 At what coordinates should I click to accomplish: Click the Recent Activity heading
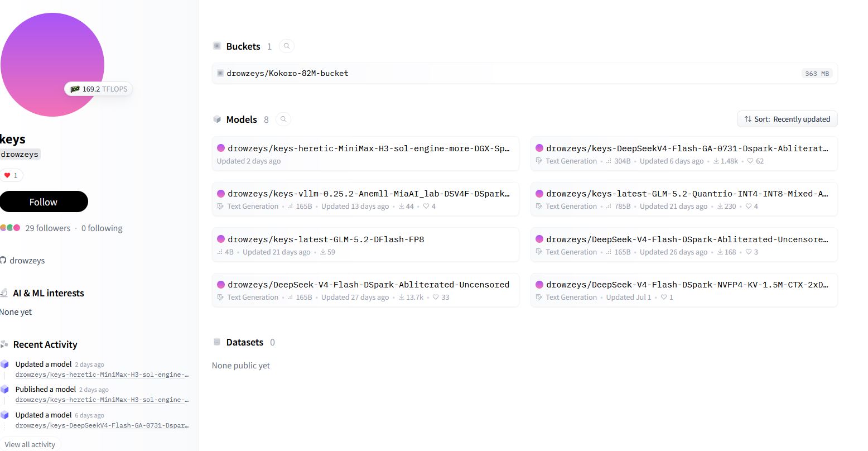[x=45, y=344]
